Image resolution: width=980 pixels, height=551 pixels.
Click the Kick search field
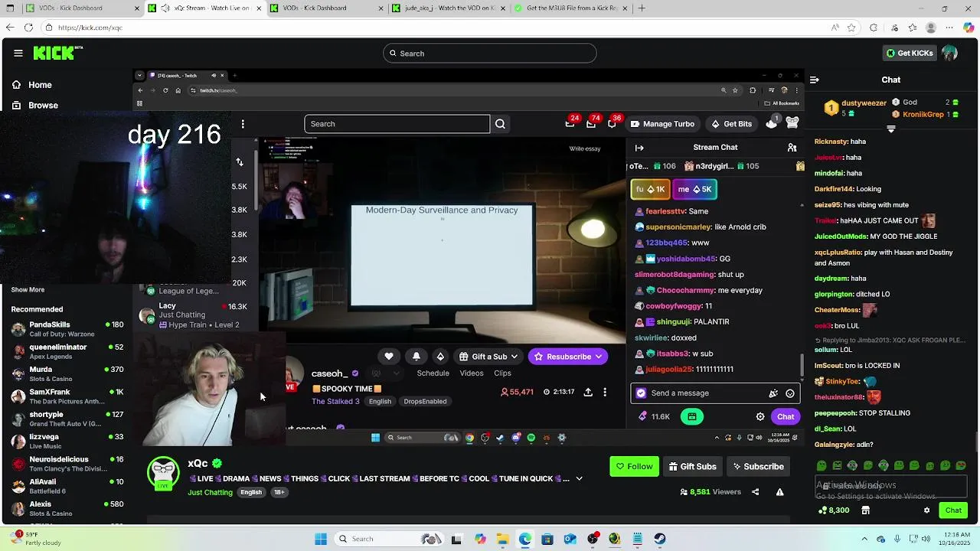(490, 54)
